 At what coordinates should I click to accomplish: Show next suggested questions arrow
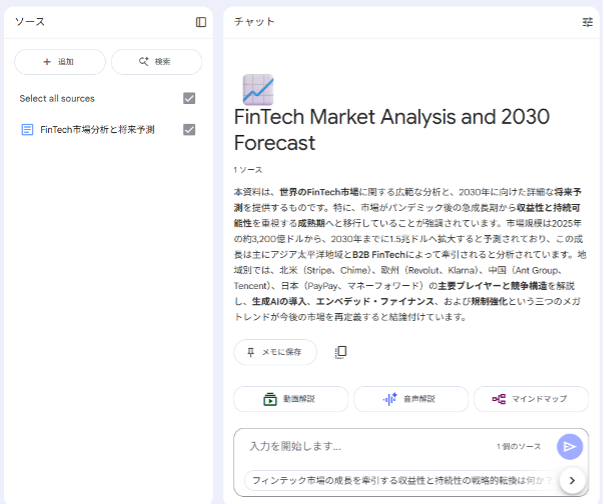tap(572, 481)
